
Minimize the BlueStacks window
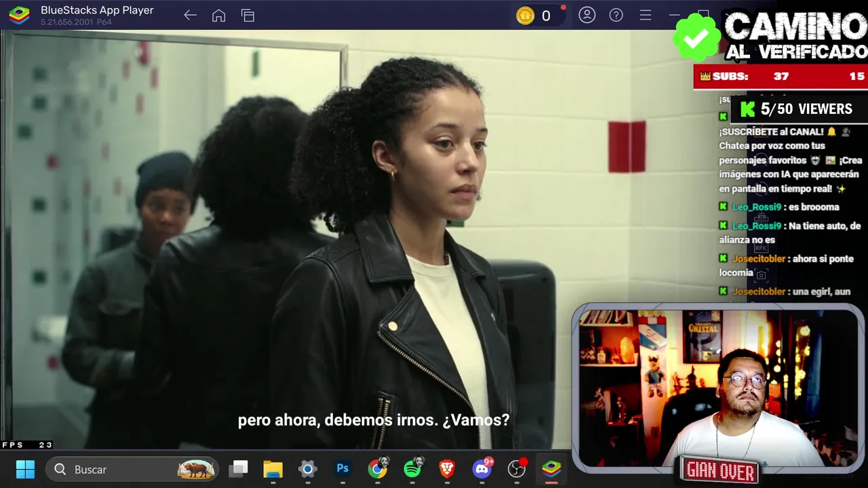674,15
